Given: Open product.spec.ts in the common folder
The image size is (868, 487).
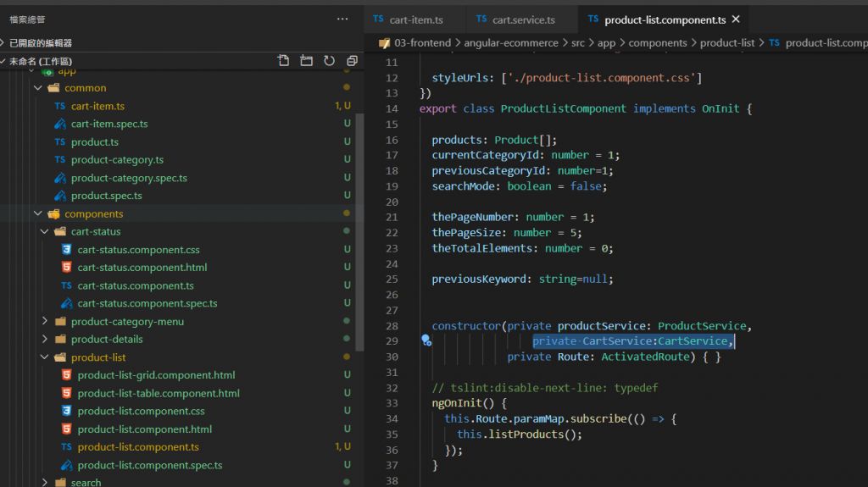Looking at the screenshot, I should click(107, 196).
